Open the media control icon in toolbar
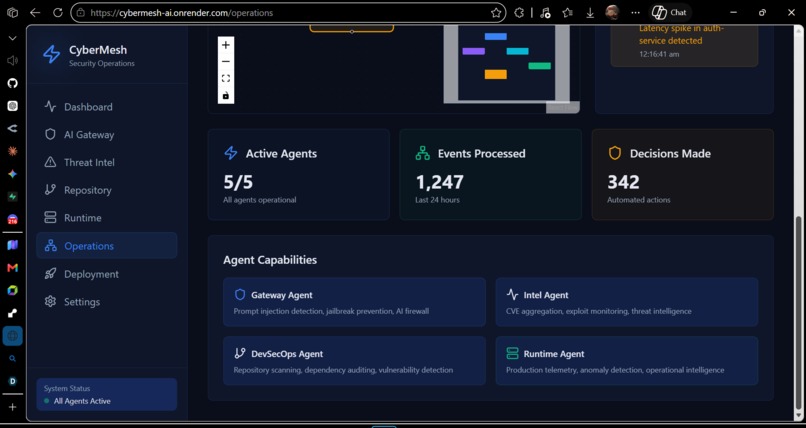 point(545,13)
